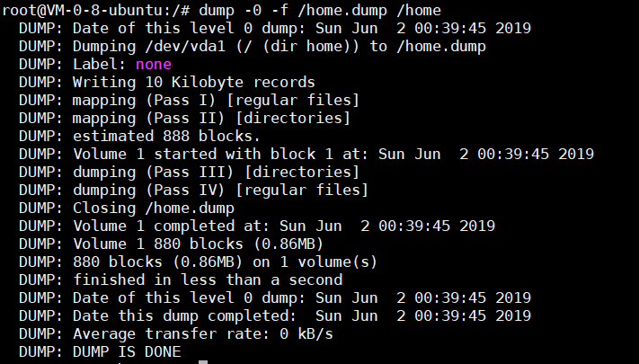639x364 pixels.
Task: Click 'estimated 888 blocks' line
Action: (x=139, y=136)
